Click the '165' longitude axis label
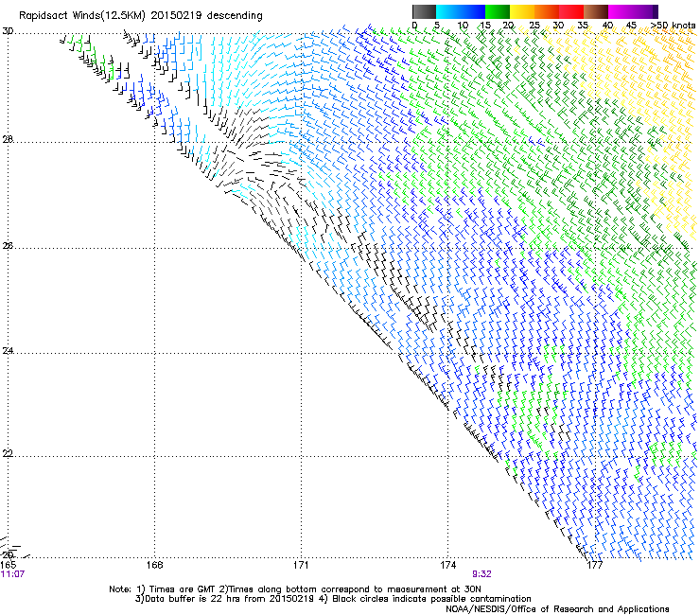The image size is (700, 615). [9, 565]
